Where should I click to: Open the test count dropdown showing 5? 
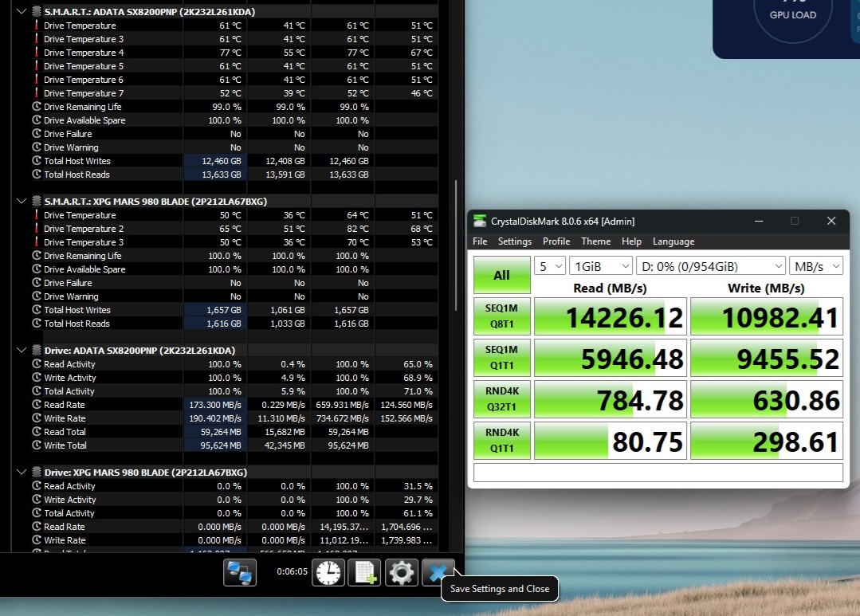(x=550, y=265)
